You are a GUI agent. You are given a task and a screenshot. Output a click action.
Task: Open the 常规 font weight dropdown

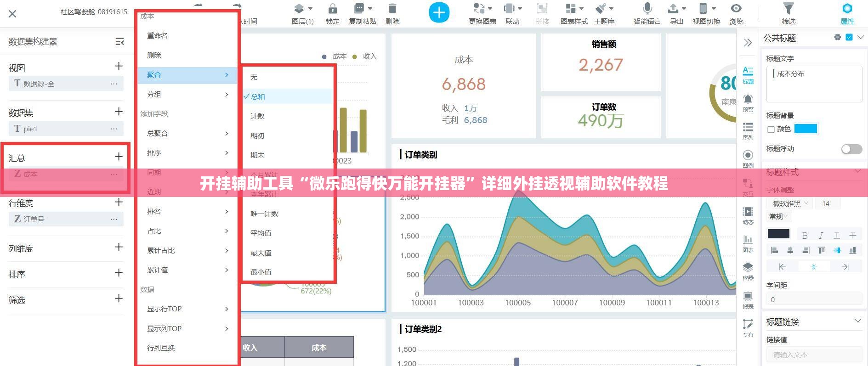pyautogui.click(x=778, y=216)
